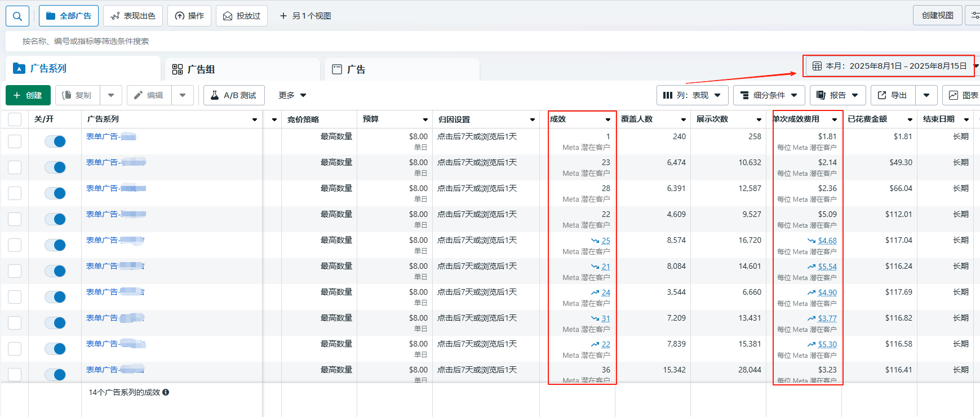Toggle off campaign with $117.69 spend
980x417 pixels.
tap(55, 297)
